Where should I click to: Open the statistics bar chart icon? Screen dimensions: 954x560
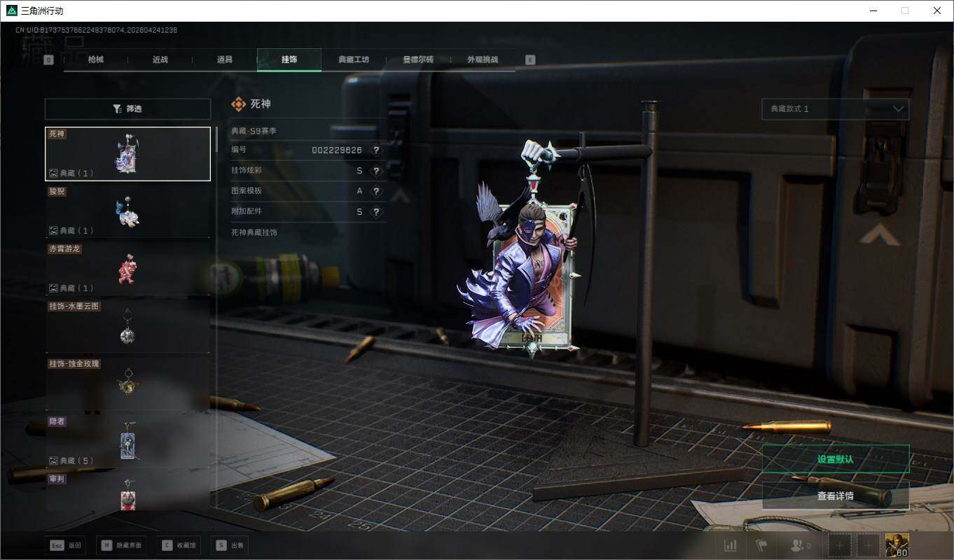(730, 545)
